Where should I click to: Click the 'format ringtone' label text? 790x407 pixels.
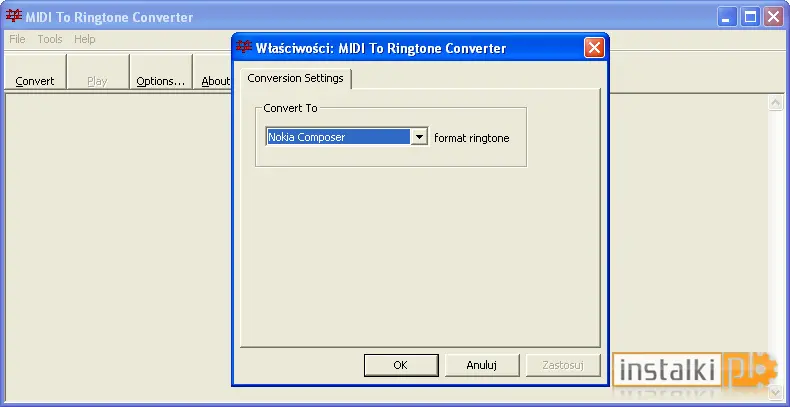[x=472, y=138]
